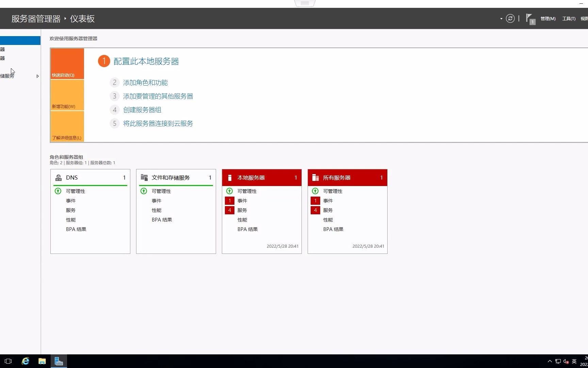588x368 pixels.
Task: Click 本地服务器 可管理性 status icon
Action: [230, 191]
